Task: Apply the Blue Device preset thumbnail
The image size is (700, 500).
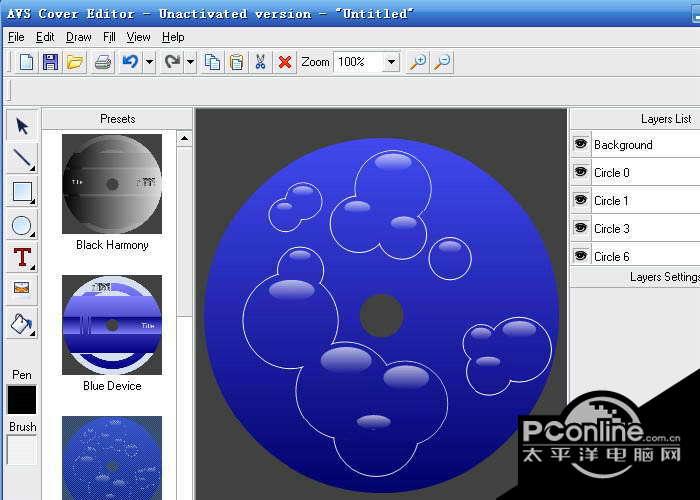Action: pyautogui.click(x=112, y=325)
